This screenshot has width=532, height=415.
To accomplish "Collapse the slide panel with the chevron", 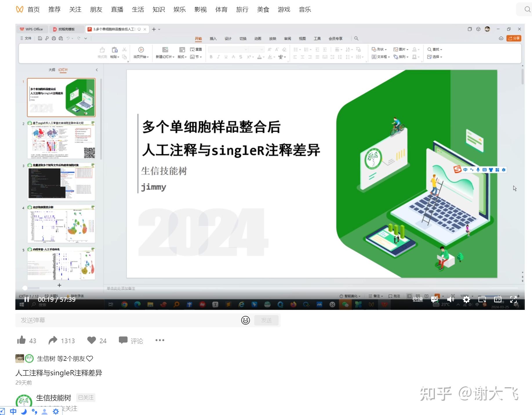I will (97, 70).
